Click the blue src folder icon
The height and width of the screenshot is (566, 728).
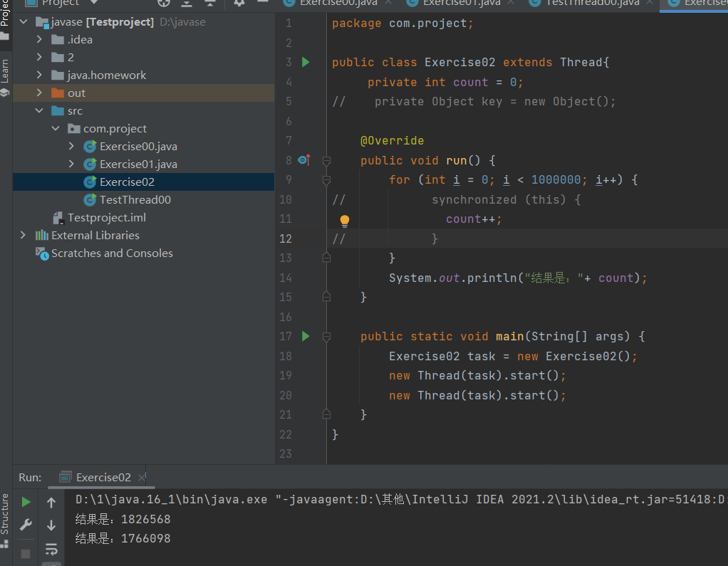point(58,111)
